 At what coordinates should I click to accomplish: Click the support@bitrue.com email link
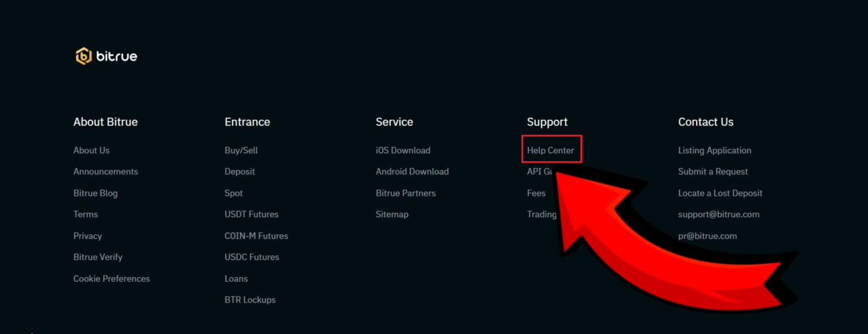tap(718, 214)
